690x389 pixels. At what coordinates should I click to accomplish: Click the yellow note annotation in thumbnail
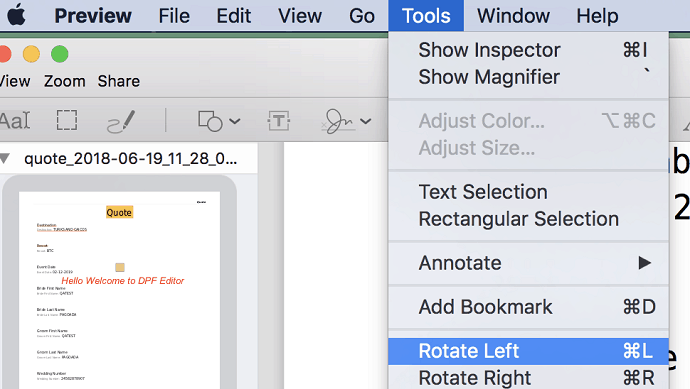pos(120,267)
